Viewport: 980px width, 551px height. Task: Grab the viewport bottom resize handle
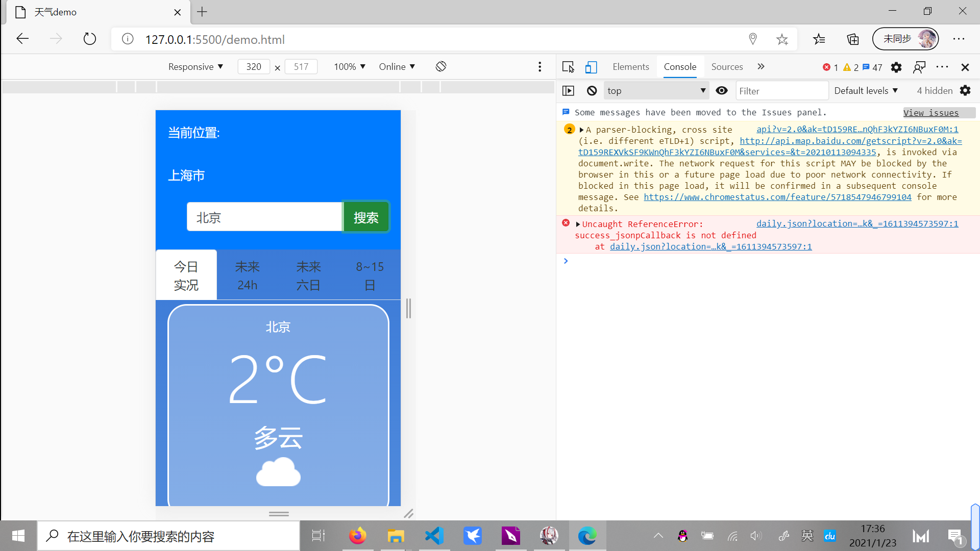click(279, 514)
